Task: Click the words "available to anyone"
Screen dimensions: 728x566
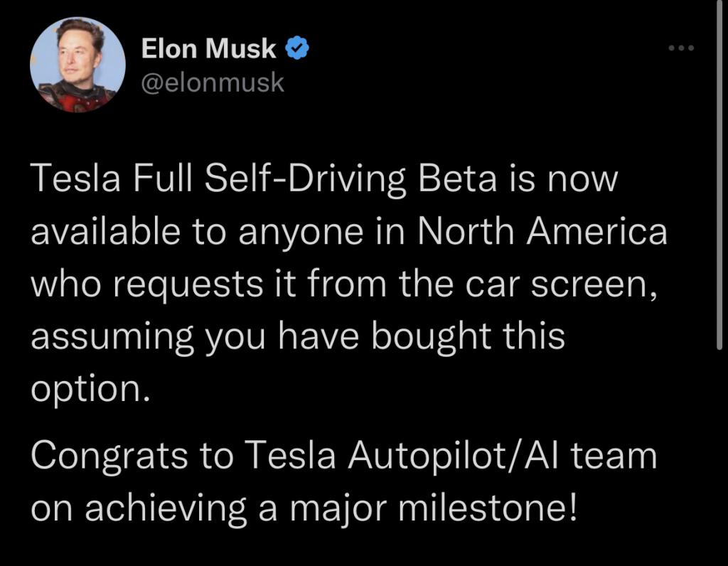Action: pos(198,232)
